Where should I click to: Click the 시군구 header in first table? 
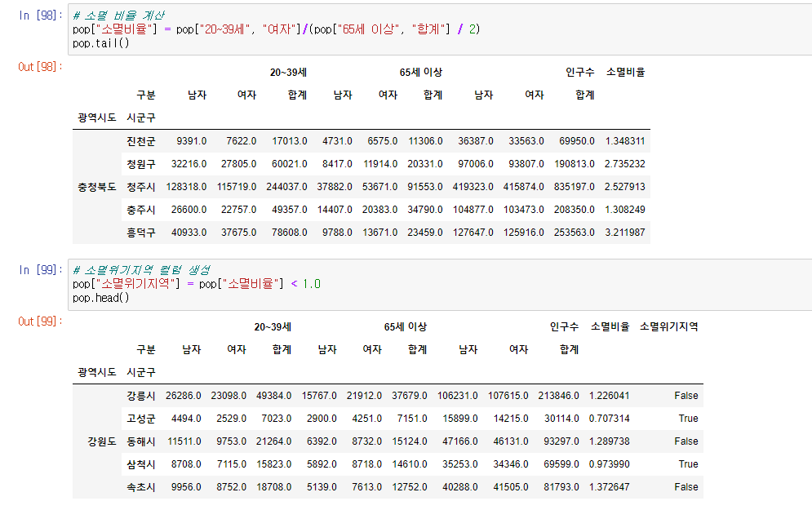141,118
